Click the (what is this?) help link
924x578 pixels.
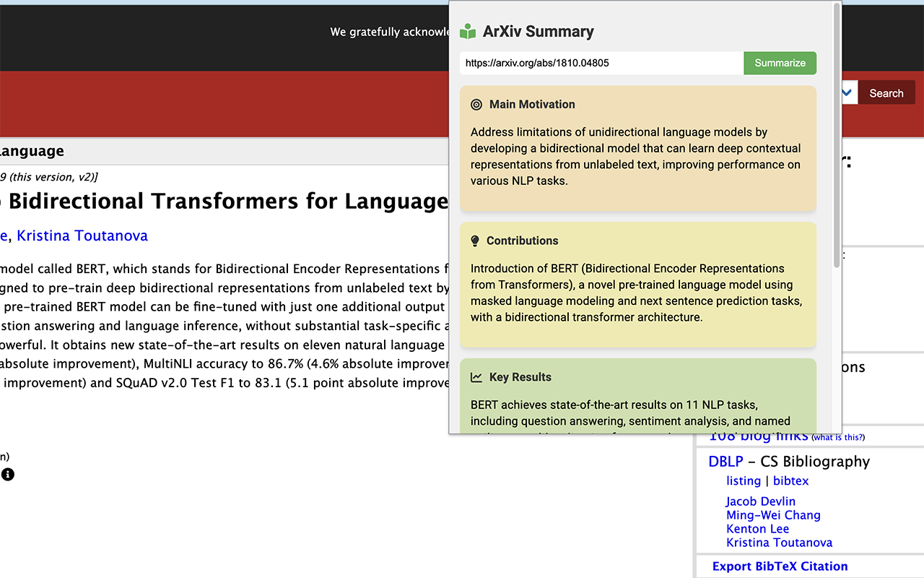[838, 437]
